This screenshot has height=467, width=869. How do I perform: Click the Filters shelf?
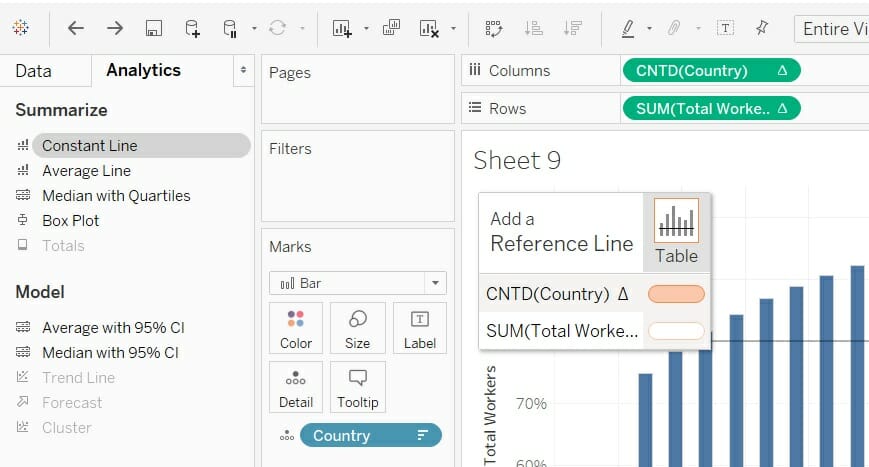pos(357,176)
